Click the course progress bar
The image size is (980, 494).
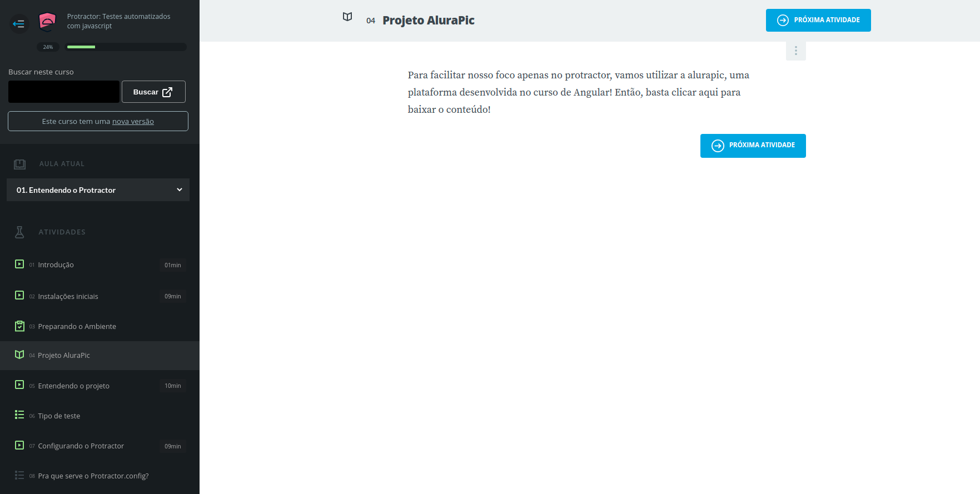(126, 47)
